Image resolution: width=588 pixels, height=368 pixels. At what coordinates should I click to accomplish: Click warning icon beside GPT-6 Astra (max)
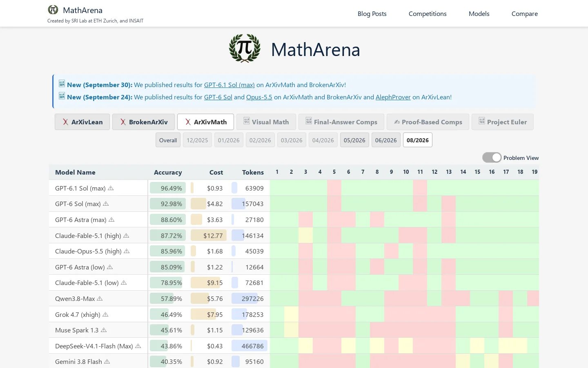111,220
